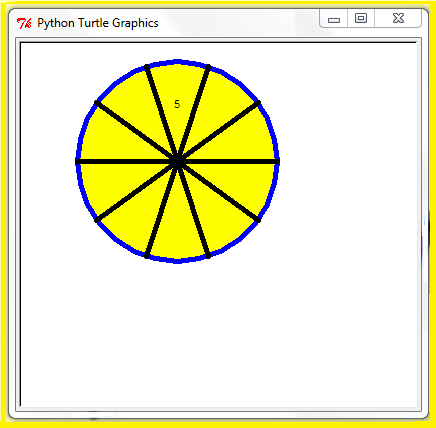The height and width of the screenshot is (428, 436).
Task: Click the shallow diagonal spoke's upper-right tip
Action: [x=259, y=103]
